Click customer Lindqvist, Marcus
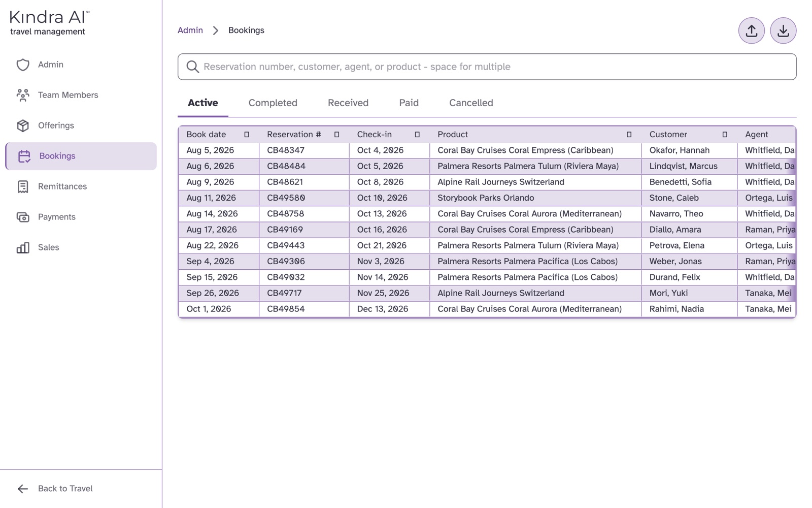Image resolution: width=812 pixels, height=508 pixels. coord(683,166)
